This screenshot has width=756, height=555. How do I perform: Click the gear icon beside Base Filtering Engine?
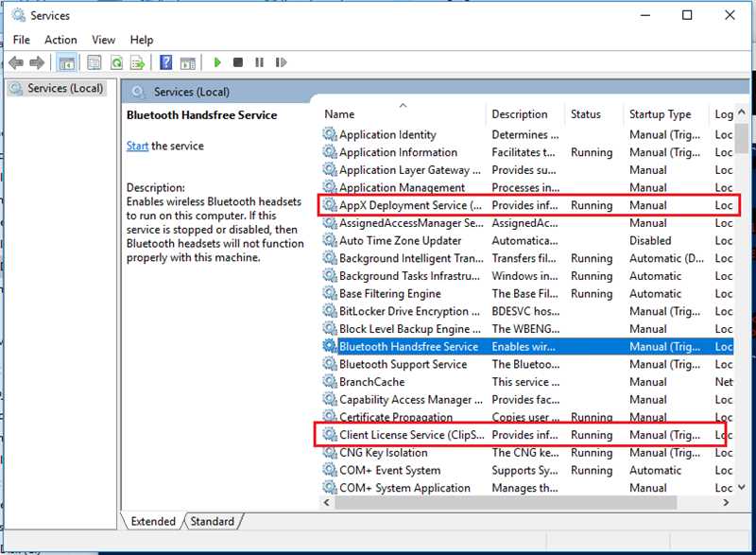tap(330, 293)
